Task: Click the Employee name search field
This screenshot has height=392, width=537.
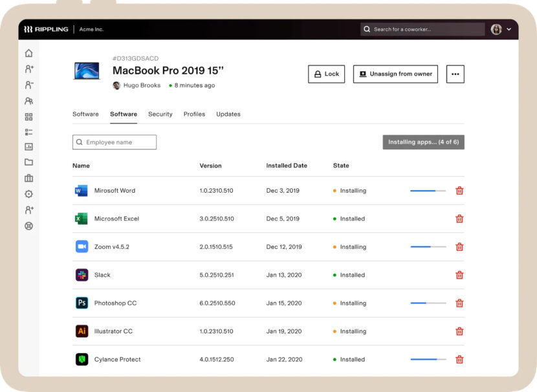Action: tap(114, 142)
